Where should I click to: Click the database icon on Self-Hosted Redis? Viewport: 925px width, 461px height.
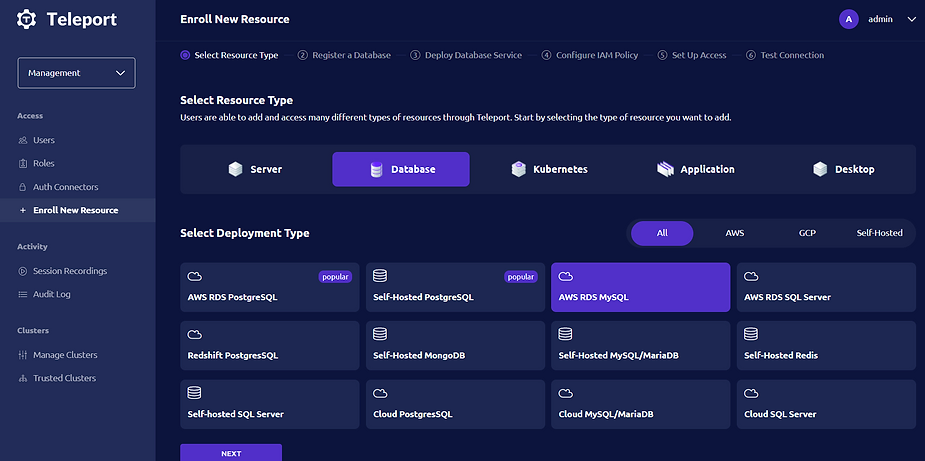pyautogui.click(x=751, y=334)
